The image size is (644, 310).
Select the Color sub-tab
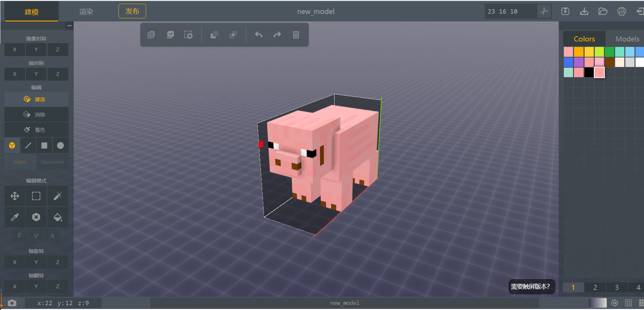(x=20, y=162)
